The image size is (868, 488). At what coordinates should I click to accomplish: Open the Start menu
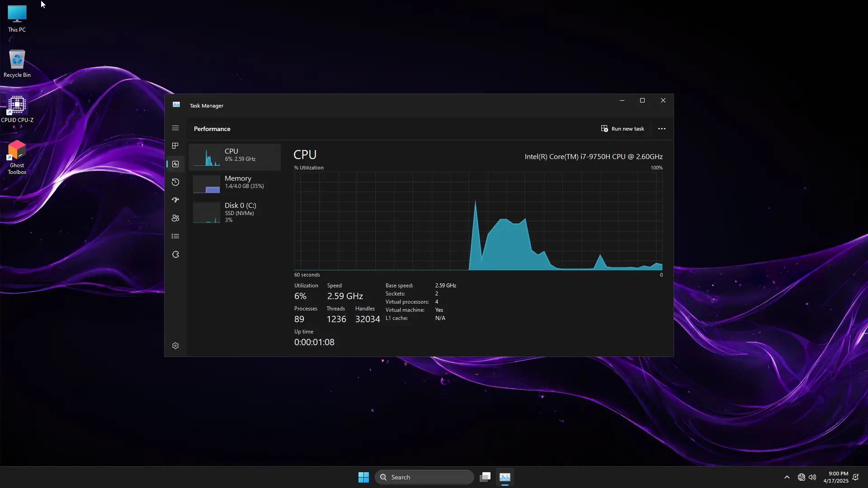click(x=363, y=477)
